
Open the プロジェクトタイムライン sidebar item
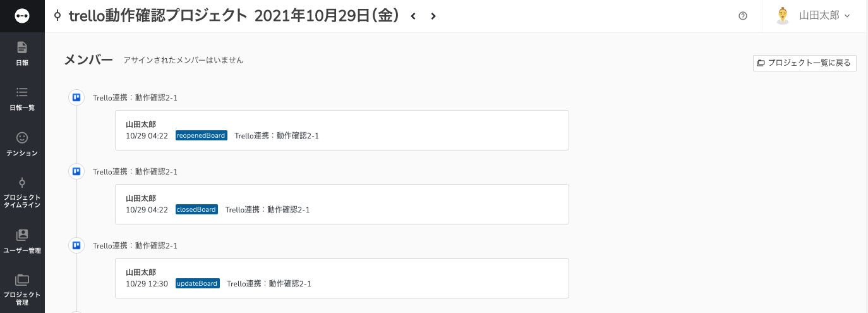22,192
